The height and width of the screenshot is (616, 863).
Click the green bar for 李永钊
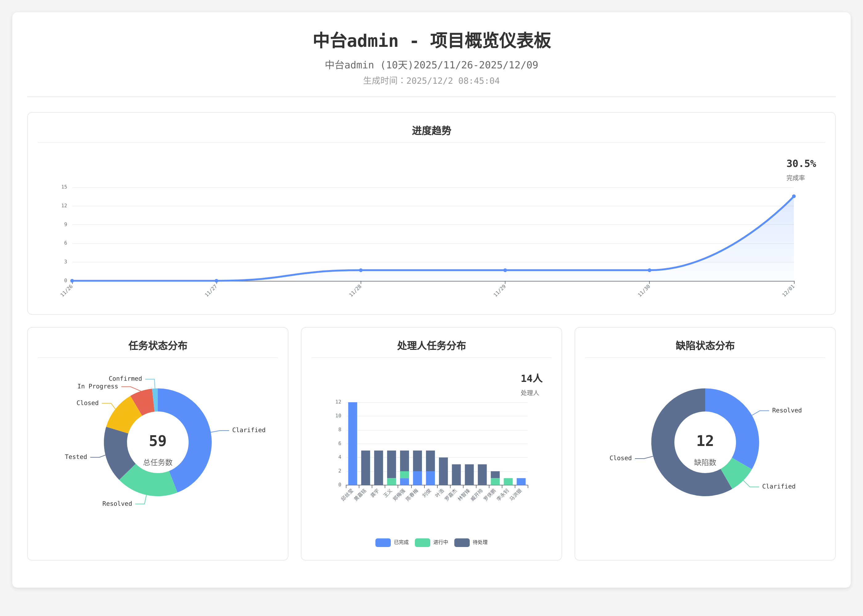point(508,481)
